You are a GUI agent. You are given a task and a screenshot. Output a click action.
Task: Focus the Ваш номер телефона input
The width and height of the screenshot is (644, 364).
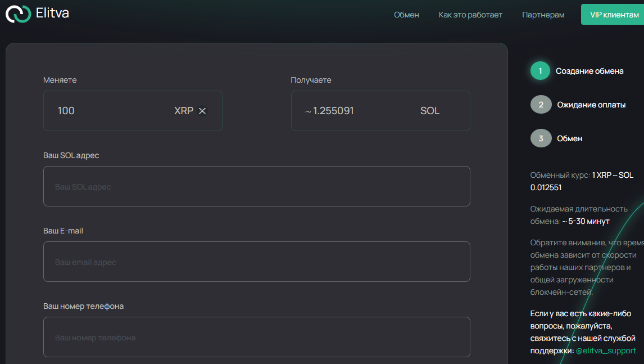tap(257, 337)
